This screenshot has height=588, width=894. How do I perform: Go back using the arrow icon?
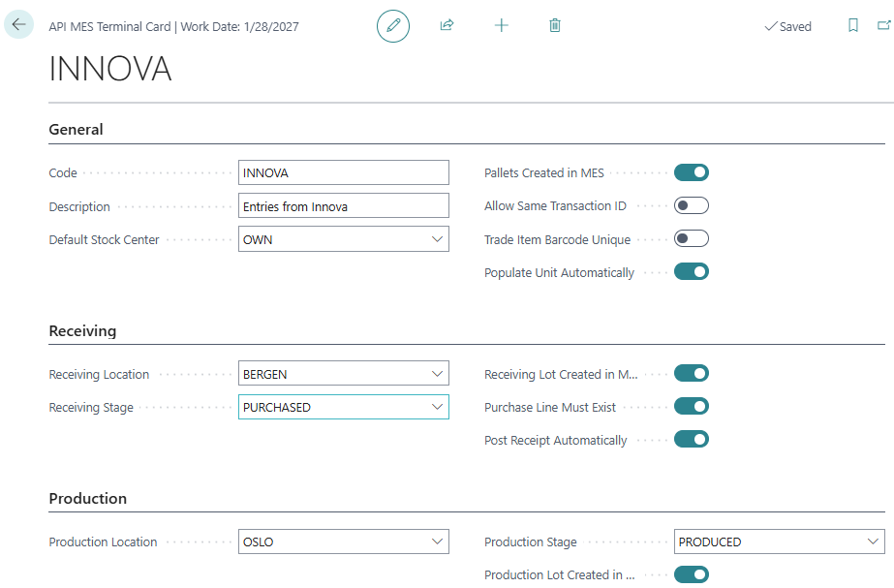[x=18, y=24]
